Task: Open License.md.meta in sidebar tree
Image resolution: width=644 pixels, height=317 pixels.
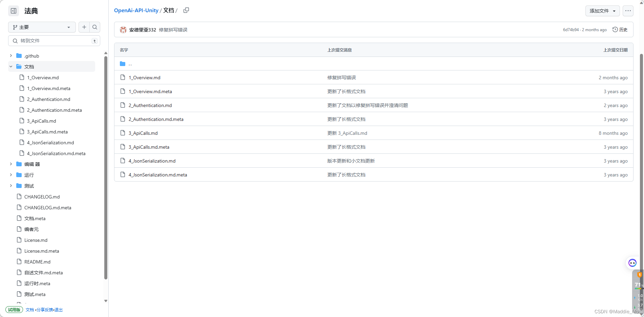Action: (42, 251)
